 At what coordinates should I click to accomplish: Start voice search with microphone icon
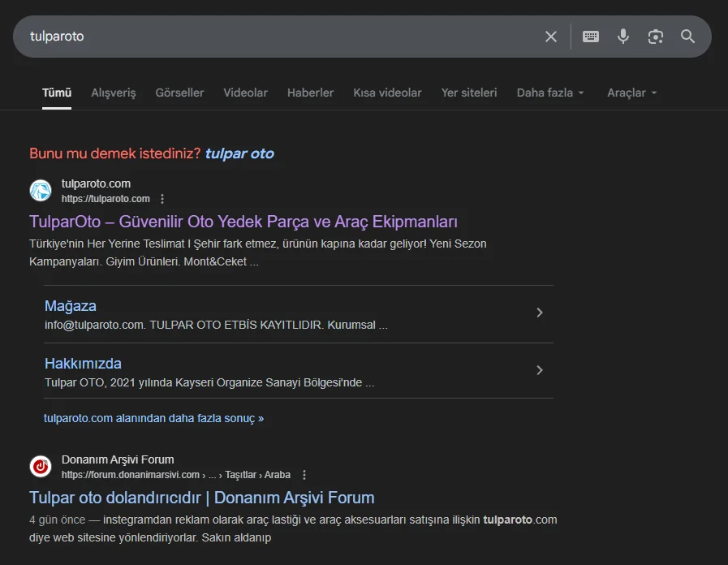[623, 37]
